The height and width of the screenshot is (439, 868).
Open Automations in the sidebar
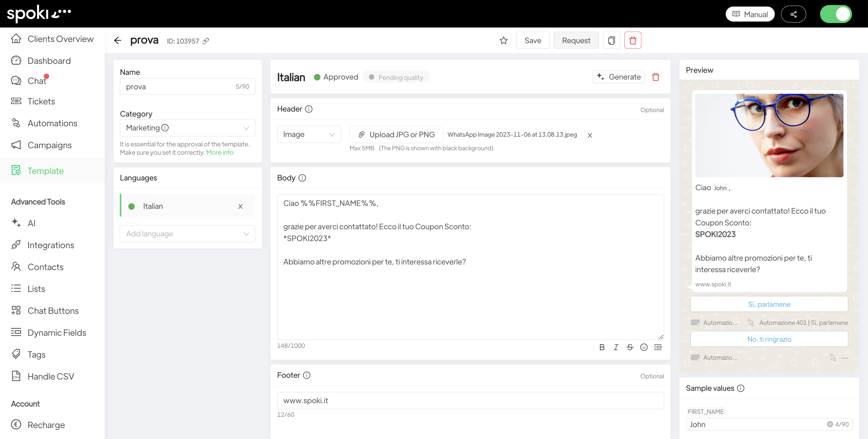pyautogui.click(x=52, y=123)
